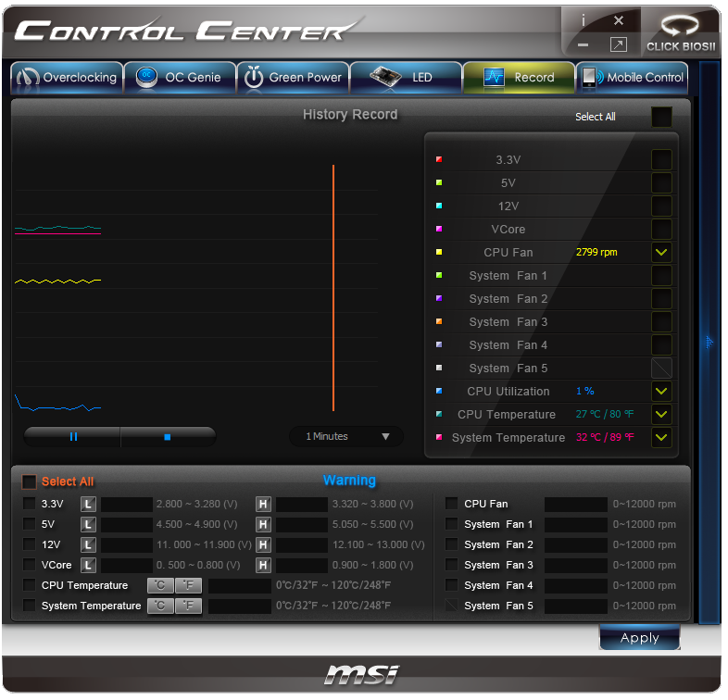
Task: Uncheck CPU Utilization history checkbox
Action: pos(661,392)
